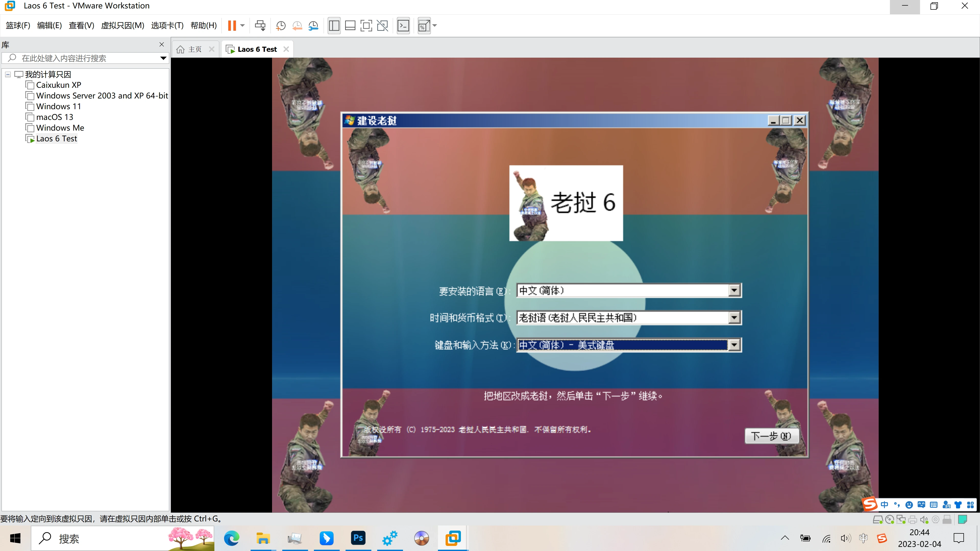
Task: Click the Unity mode toolbar icon
Action: coord(382,26)
